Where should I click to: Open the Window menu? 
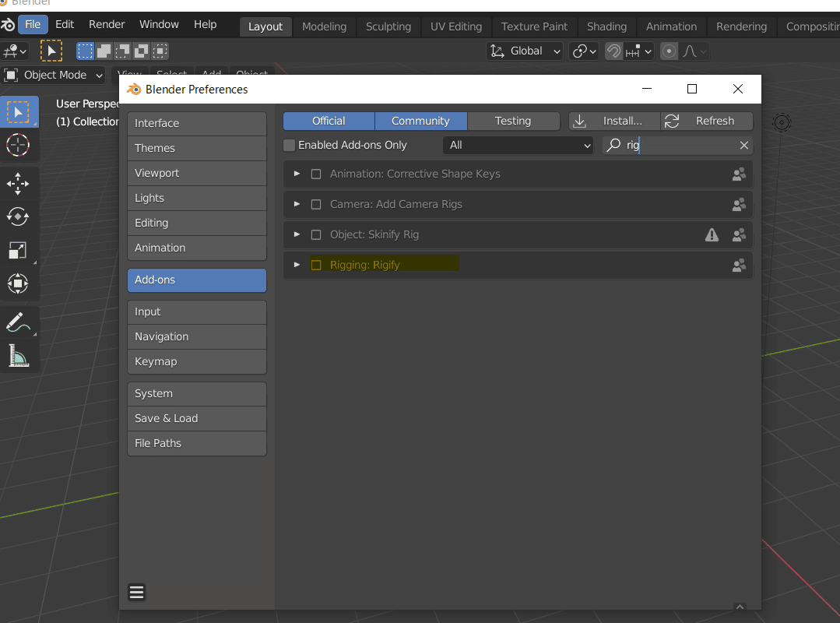point(159,25)
